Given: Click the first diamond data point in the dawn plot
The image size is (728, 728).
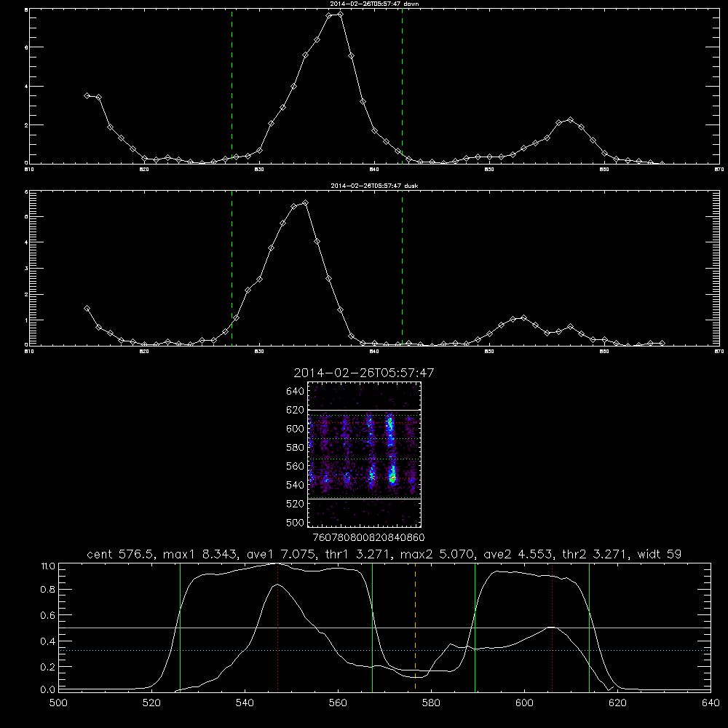Looking at the screenshot, I should click(x=87, y=95).
